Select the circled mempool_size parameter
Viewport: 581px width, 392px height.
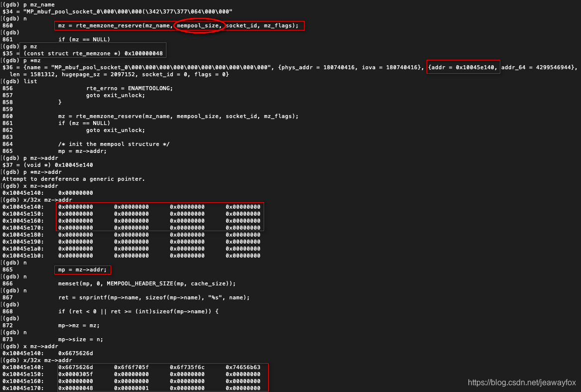199,25
